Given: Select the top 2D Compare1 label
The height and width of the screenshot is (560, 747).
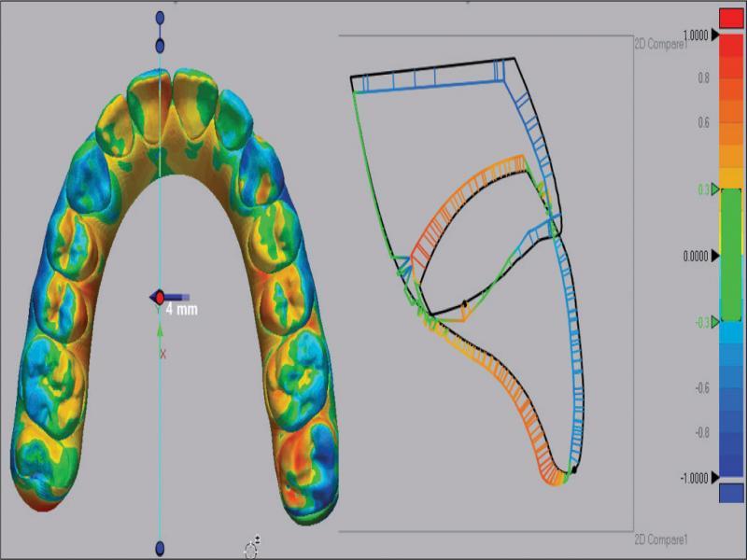Looking at the screenshot, I should 660,43.
